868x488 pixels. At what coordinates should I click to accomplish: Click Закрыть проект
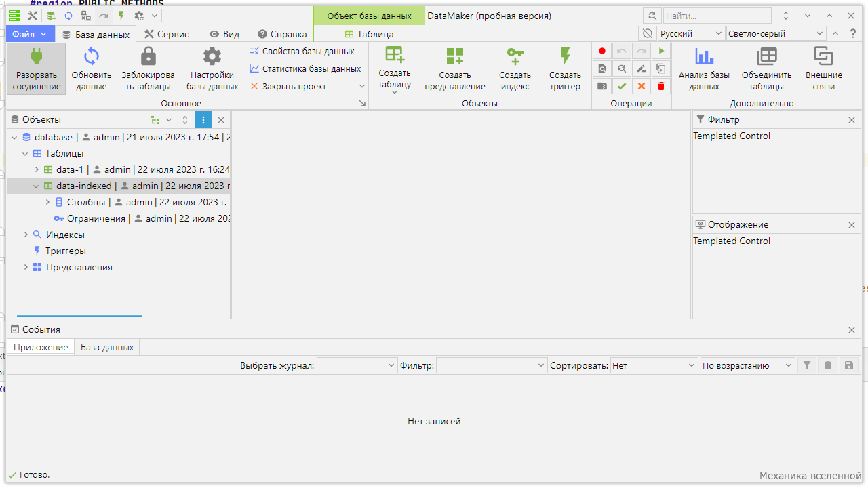coord(288,86)
